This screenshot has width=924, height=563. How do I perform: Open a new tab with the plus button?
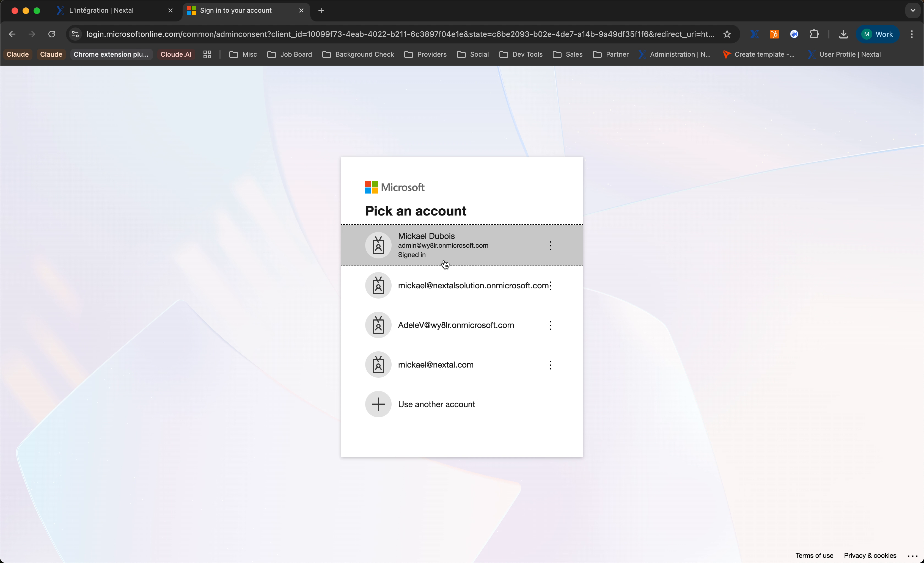(321, 10)
